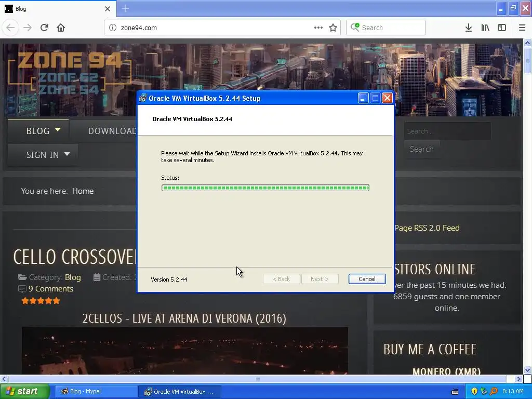Reload the zone94.com page
532x399 pixels.
(44, 28)
